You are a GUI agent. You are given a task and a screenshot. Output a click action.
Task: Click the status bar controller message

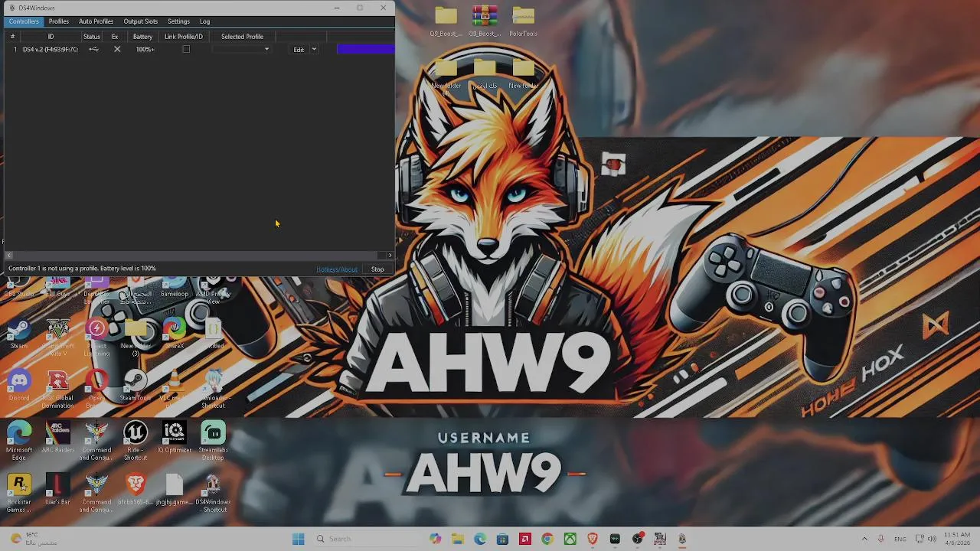coord(82,269)
